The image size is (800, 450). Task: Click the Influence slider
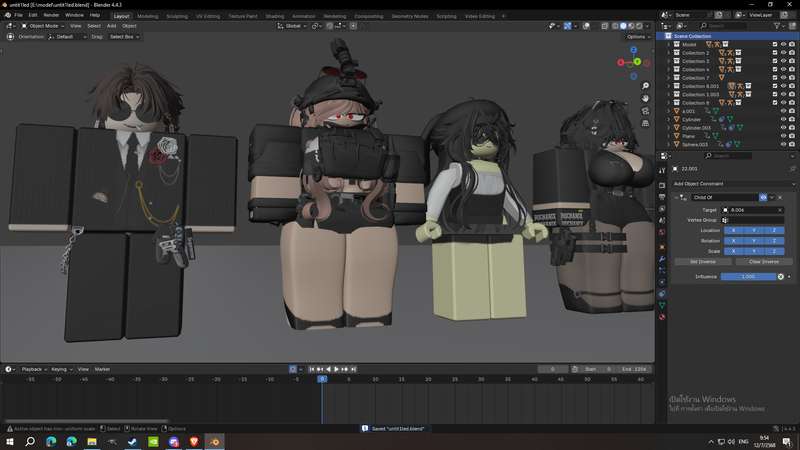click(x=748, y=277)
